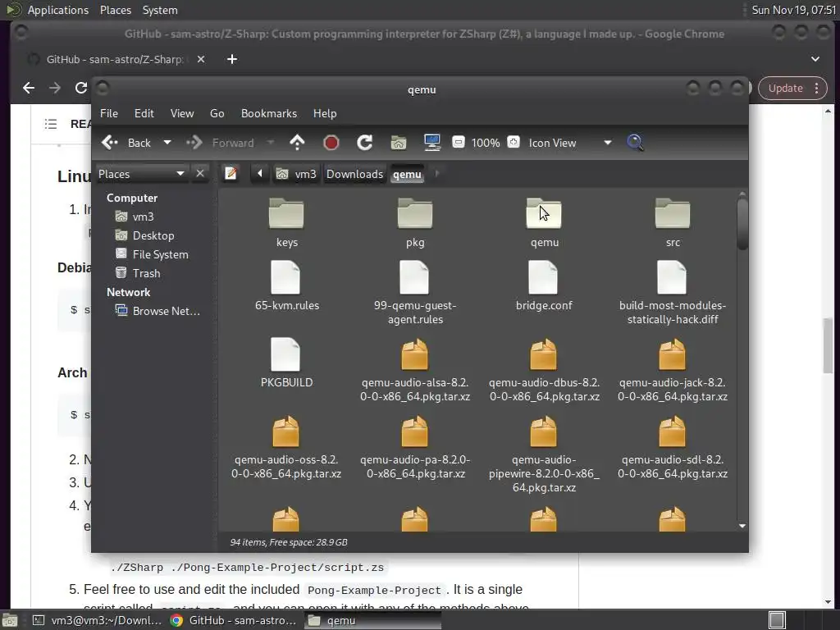The height and width of the screenshot is (630, 840).
Task: Reset zoom via the 100% label
Action: tap(486, 143)
